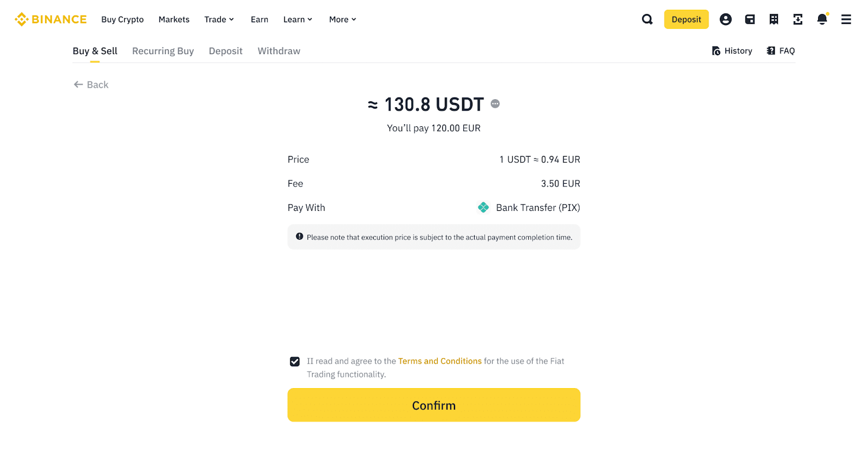
Task: Open the notifications bell
Action: pyautogui.click(x=822, y=20)
